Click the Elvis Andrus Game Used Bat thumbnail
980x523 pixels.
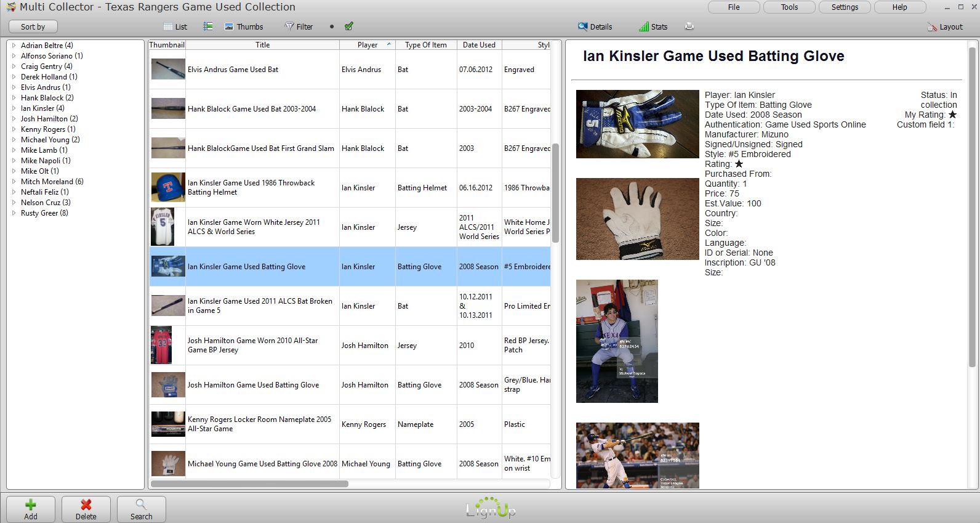click(168, 69)
